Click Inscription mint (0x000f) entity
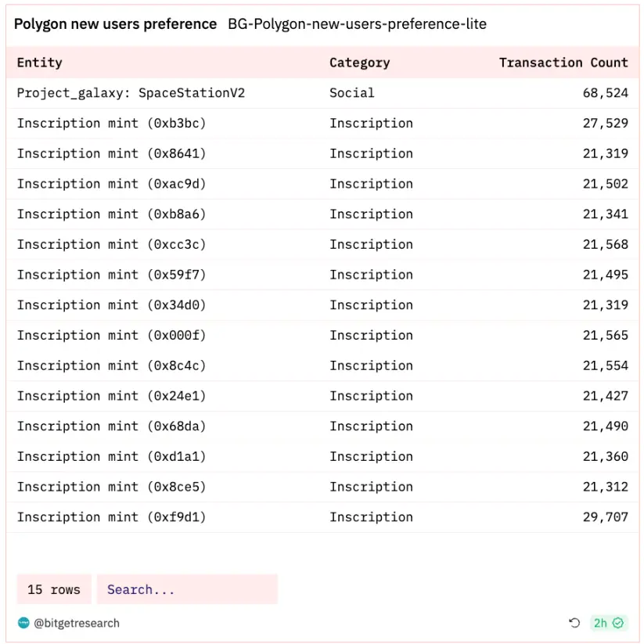Image resolution: width=644 pixels, height=644 pixels. tap(112, 335)
